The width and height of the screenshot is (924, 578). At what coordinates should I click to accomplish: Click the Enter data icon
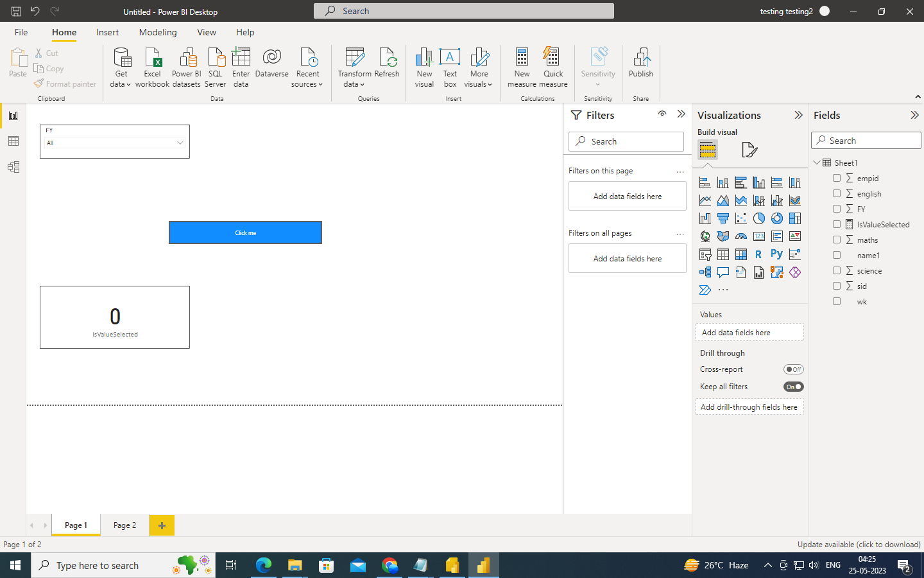coord(241,67)
